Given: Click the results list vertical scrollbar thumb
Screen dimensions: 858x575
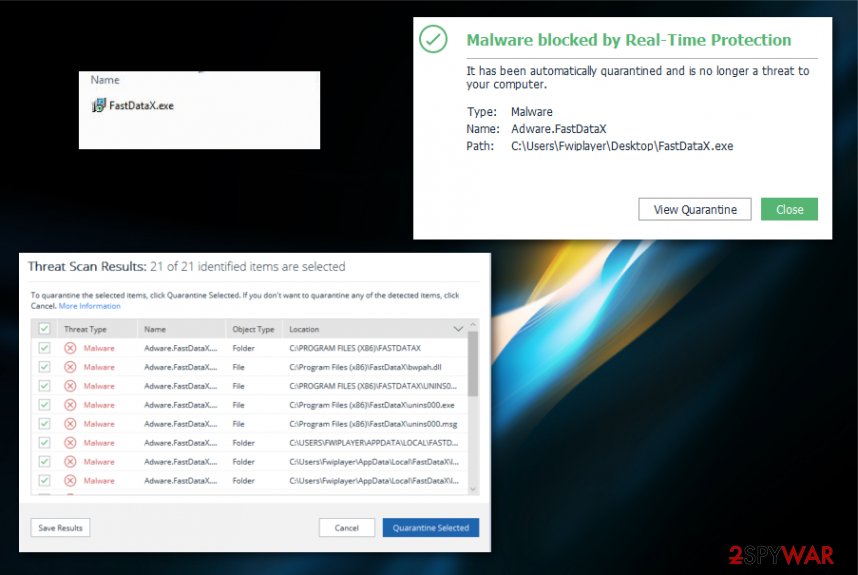Looking at the screenshot, I should [473, 363].
